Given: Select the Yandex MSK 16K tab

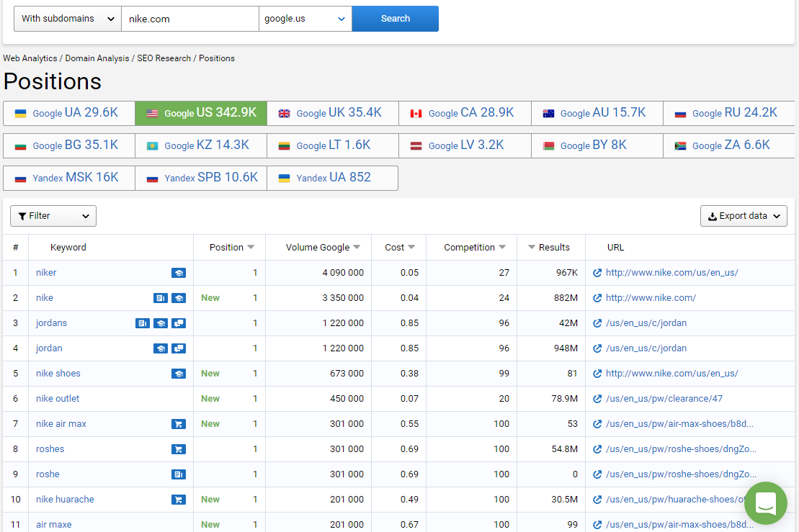Looking at the screenshot, I should pos(68,178).
